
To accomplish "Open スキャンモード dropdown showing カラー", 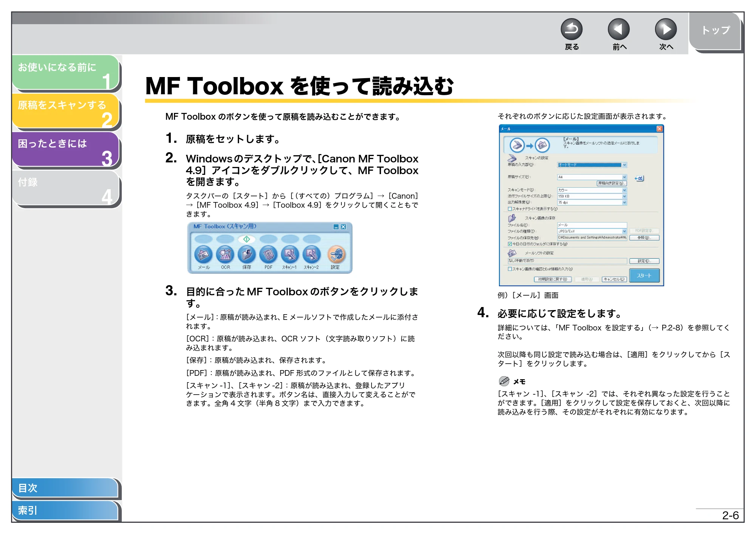I will tap(592, 190).
